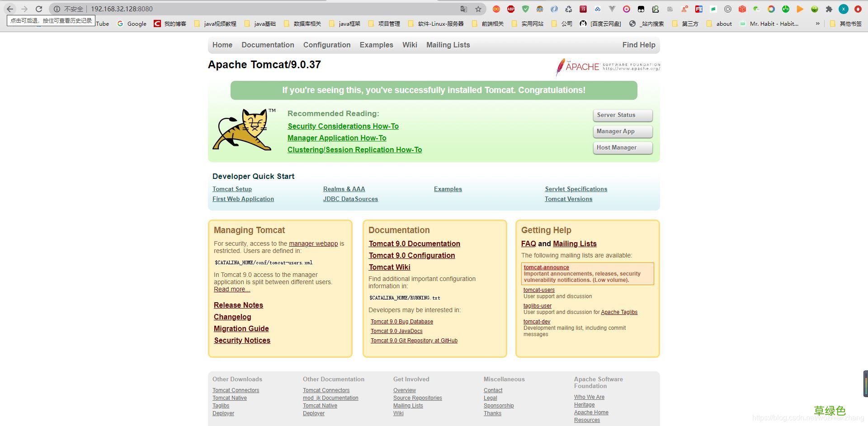Go back using the browser back arrow
Image resolution: width=868 pixels, height=426 pixels.
[10, 9]
